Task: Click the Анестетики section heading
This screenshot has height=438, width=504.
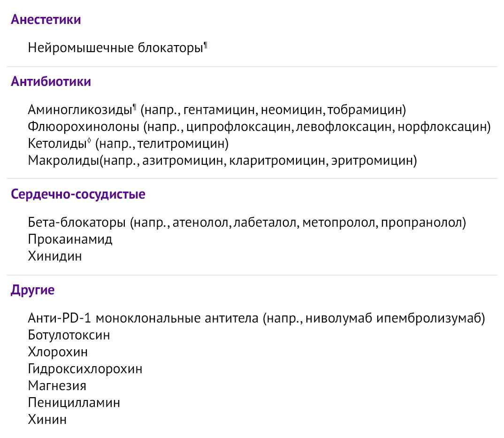Action: point(46,20)
